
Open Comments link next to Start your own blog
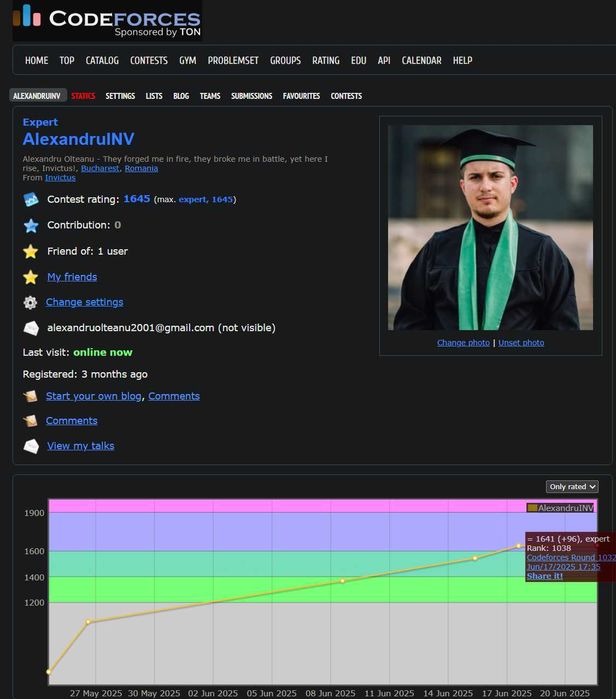[x=174, y=396]
